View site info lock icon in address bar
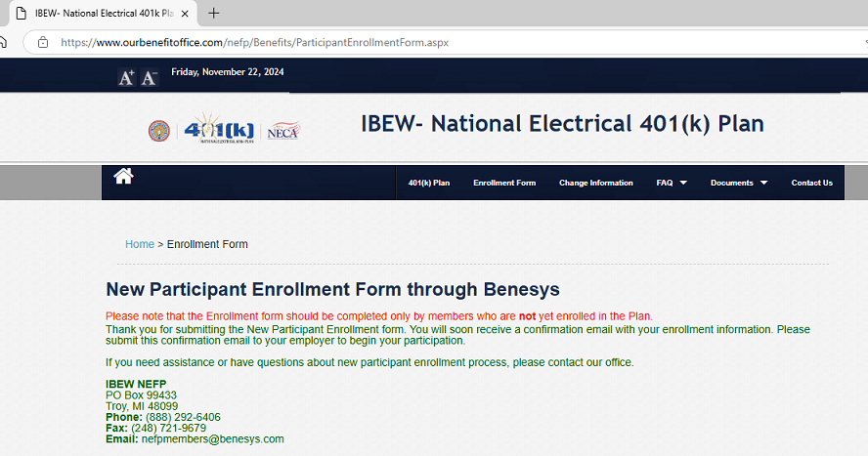Screen dimensions: 868x456 click(x=43, y=43)
